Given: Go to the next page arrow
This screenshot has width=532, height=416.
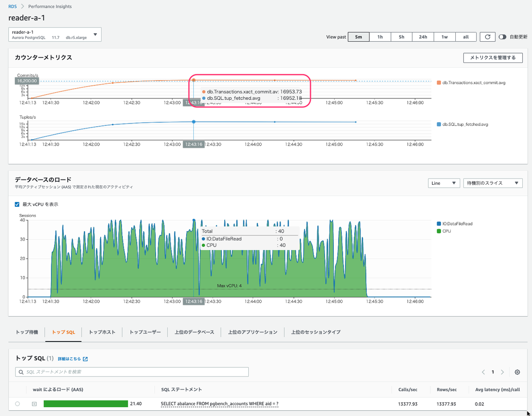Looking at the screenshot, I should coord(502,372).
